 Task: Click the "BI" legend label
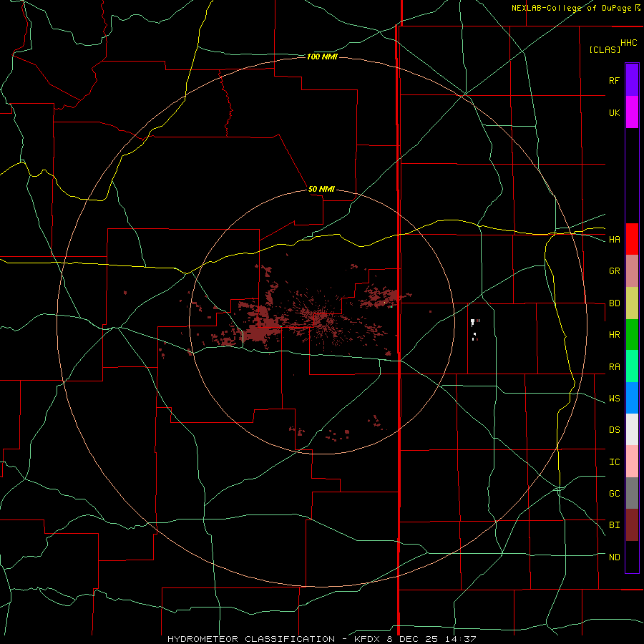(x=614, y=525)
